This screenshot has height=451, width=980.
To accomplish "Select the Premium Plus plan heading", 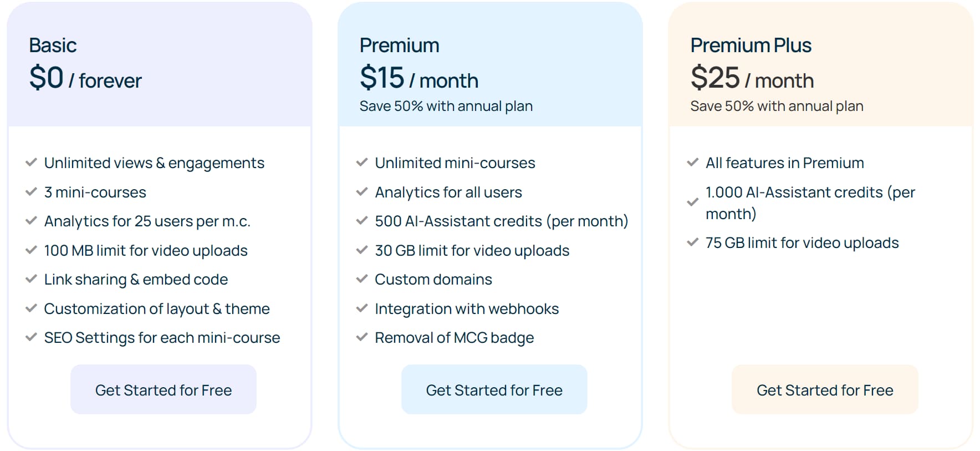I will [x=751, y=45].
